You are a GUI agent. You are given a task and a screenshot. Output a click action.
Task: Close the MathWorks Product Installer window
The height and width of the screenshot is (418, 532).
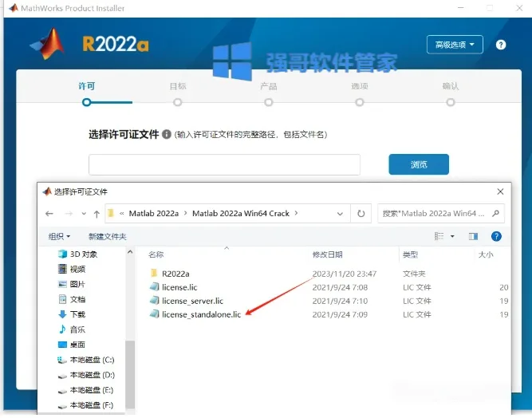coord(519,8)
